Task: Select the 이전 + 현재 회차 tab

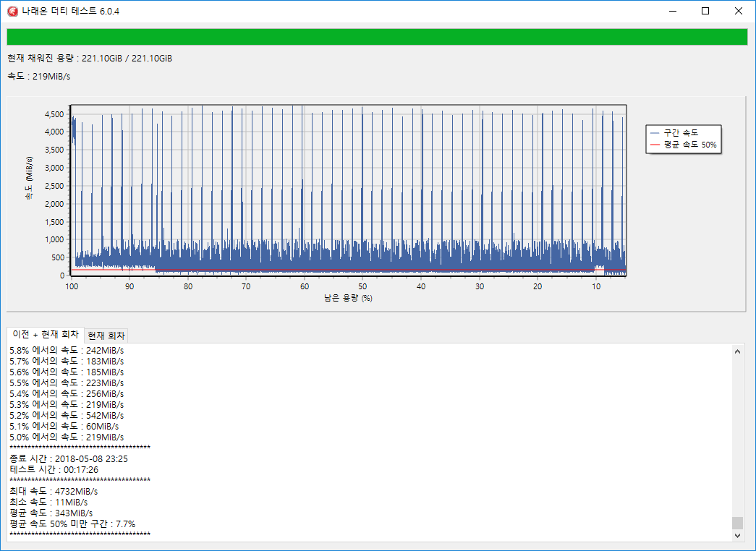Action: tap(46, 335)
